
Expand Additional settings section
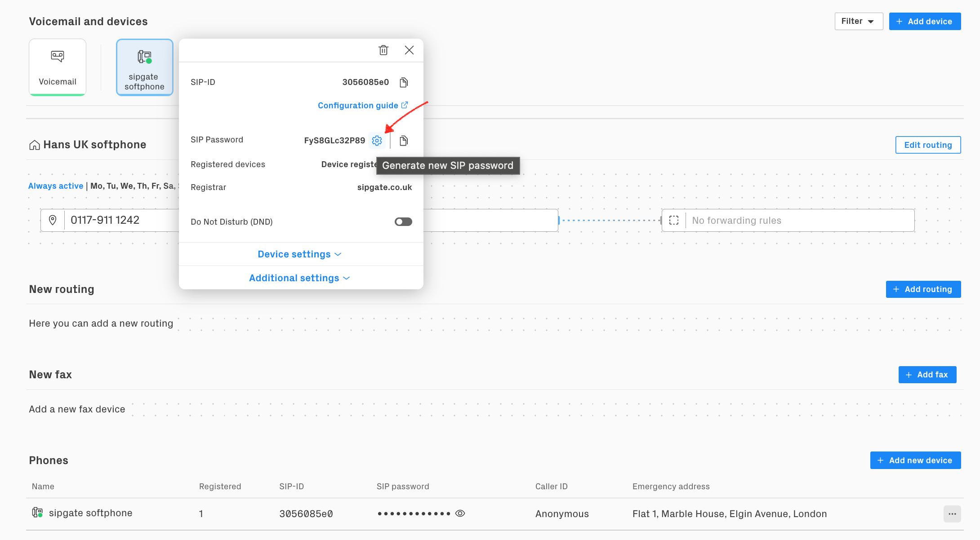(299, 278)
